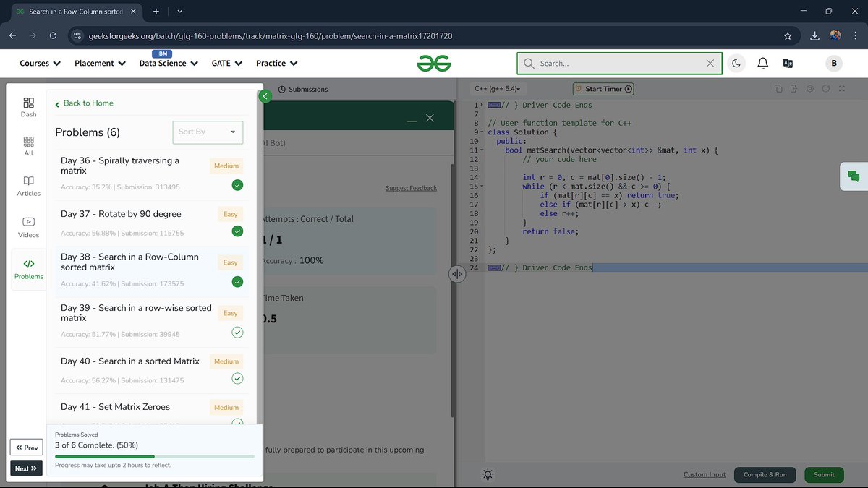Select the Problems sidebar item

(x=28, y=269)
